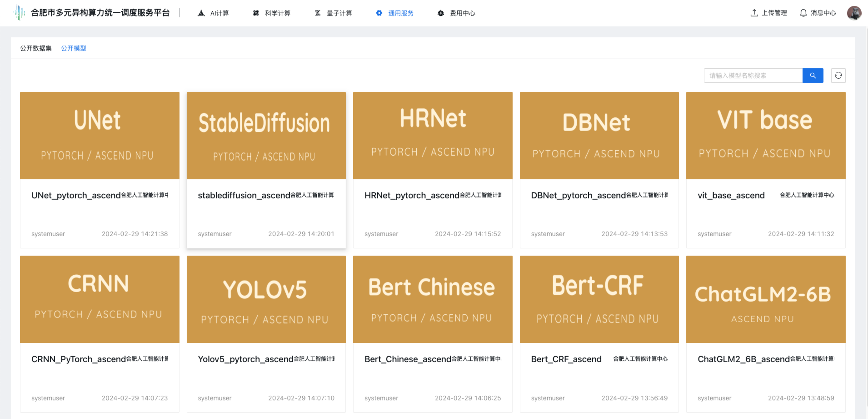Click the platform logo waveform icon
Image resolution: width=868 pixels, height=419 pixels.
(x=19, y=13)
